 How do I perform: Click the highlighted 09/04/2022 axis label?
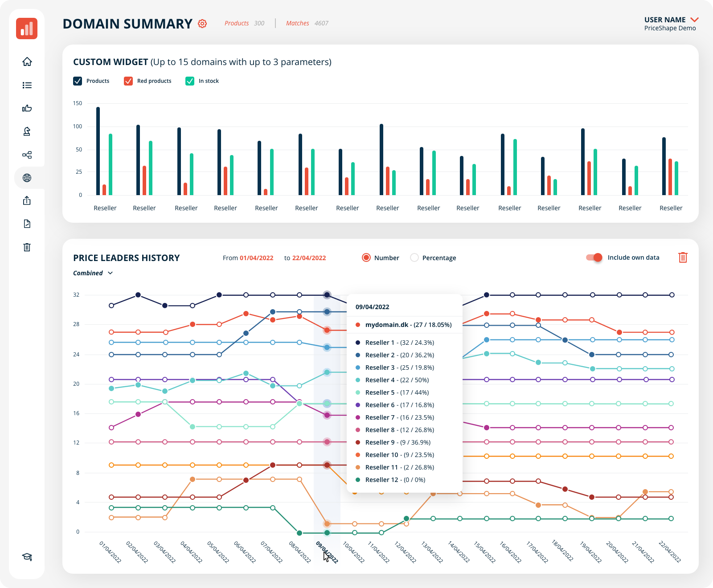pyautogui.click(x=327, y=552)
